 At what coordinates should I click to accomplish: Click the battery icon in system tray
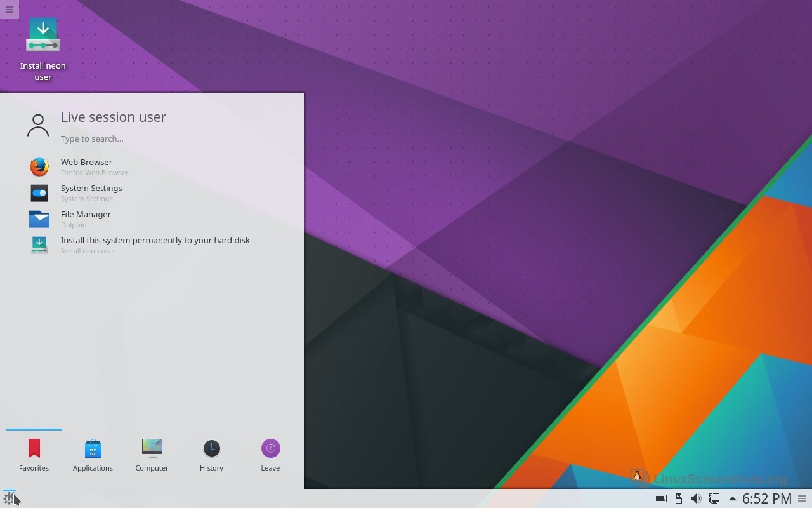point(660,499)
